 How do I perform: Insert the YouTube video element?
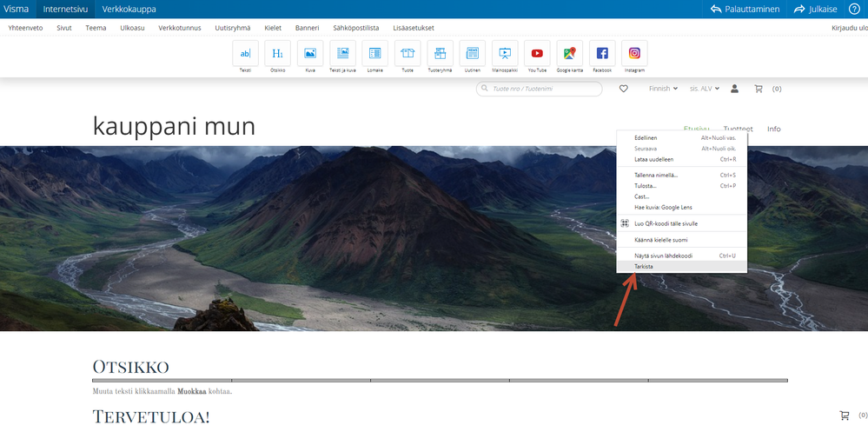pos(537,54)
